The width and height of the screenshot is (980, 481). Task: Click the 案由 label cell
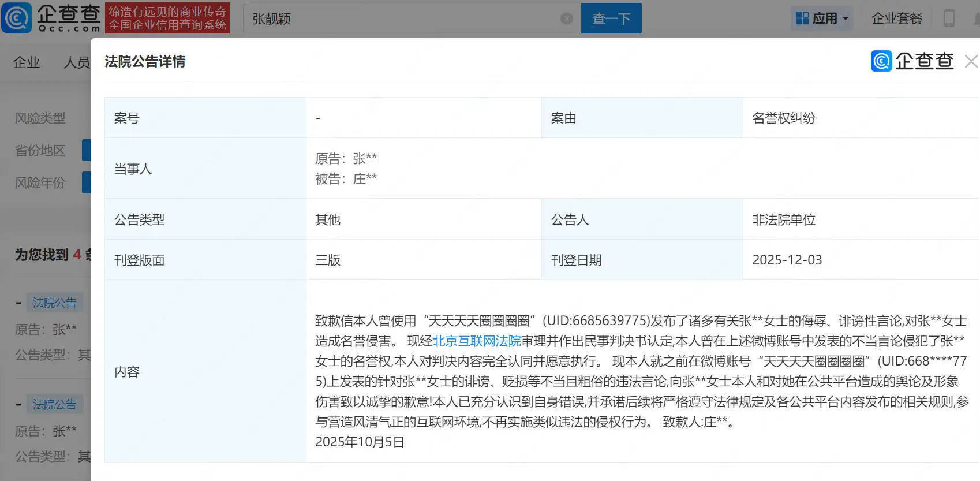pos(642,118)
